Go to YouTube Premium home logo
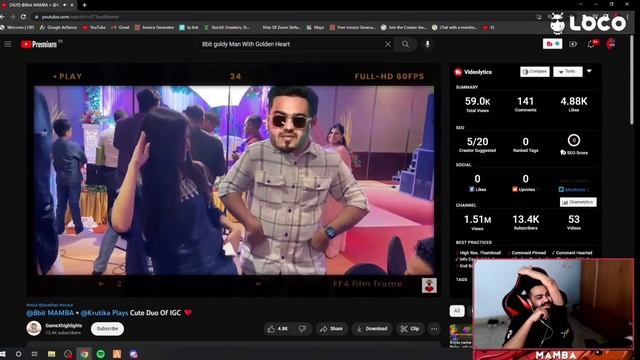The image size is (640, 360). point(41,44)
